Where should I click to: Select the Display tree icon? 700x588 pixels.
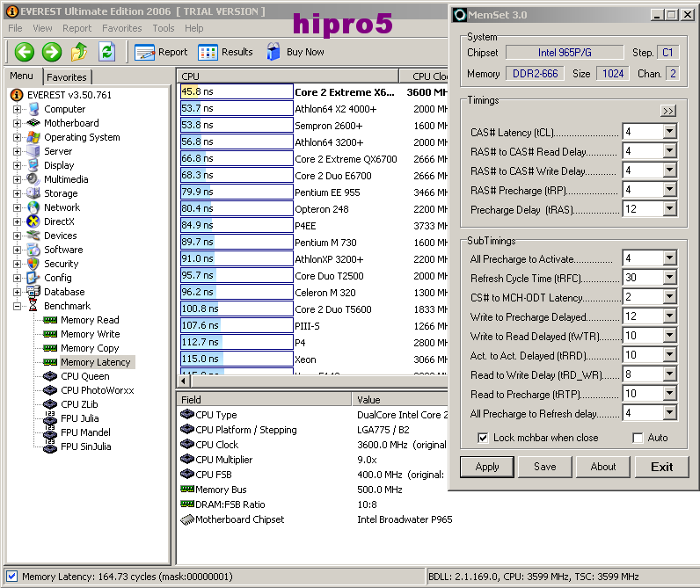[33, 165]
